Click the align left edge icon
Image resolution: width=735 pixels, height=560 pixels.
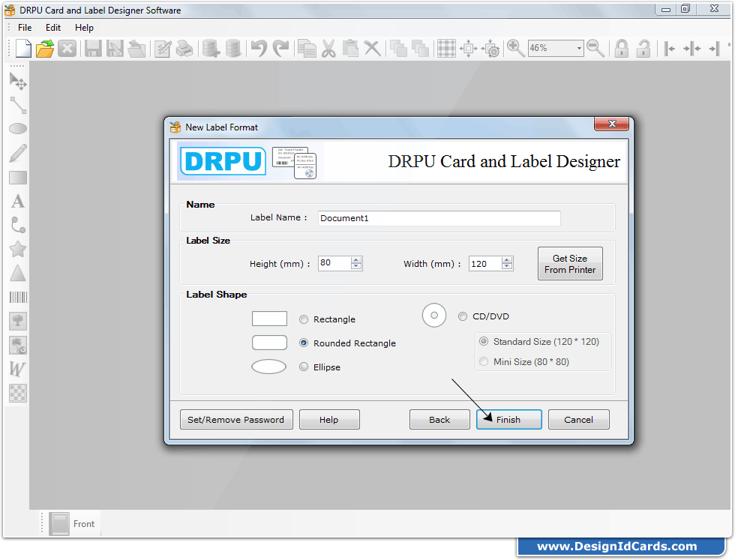point(669,48)
